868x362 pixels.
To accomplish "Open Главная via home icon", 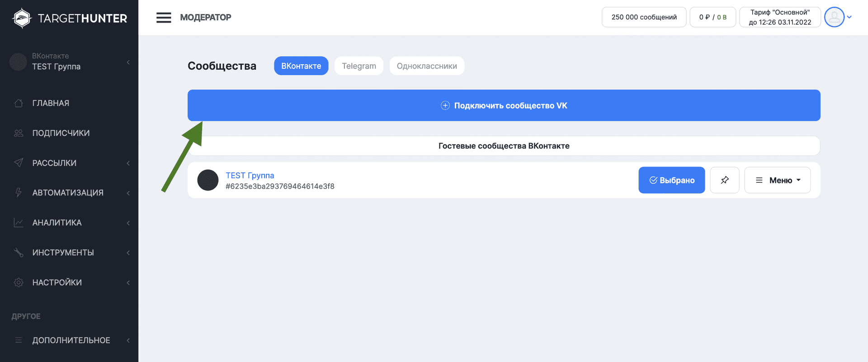I will coord(19,103).
